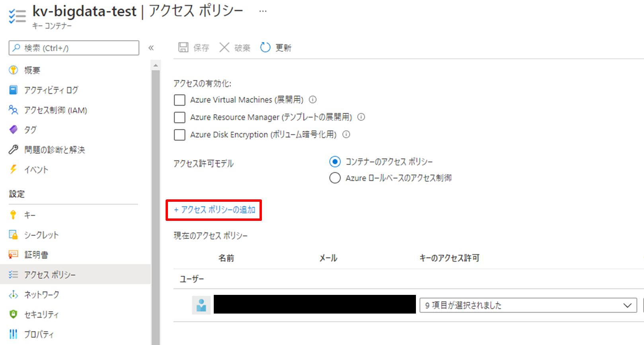Open the 9 項目が選択されました key permissions dropdown
Image resolution: width=644 pixels, height=345 pixels.
[528, 305]
